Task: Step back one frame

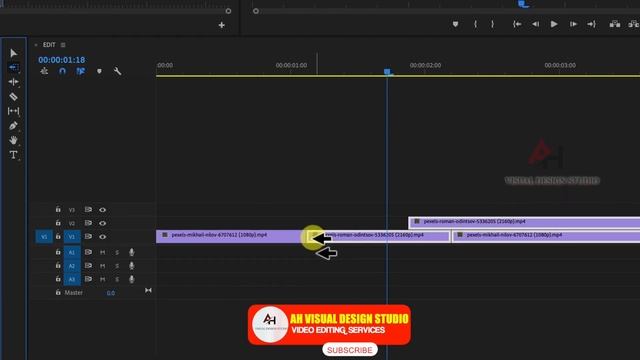Action: pyautogui.click(x=536, y=24)
